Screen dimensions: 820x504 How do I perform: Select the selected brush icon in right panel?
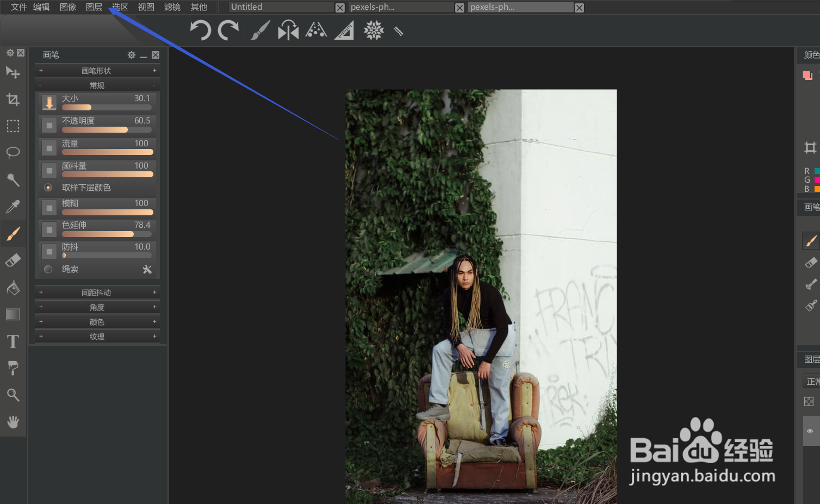coord(811,241)
